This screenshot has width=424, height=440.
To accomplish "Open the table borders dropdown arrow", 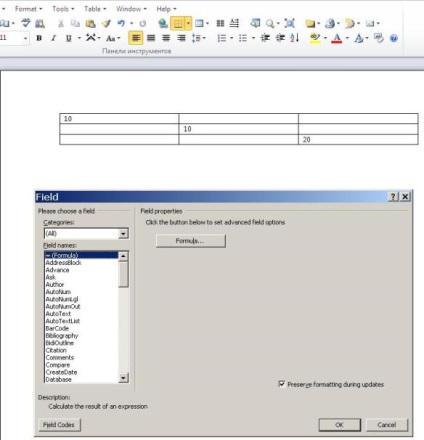I will 188,23.
